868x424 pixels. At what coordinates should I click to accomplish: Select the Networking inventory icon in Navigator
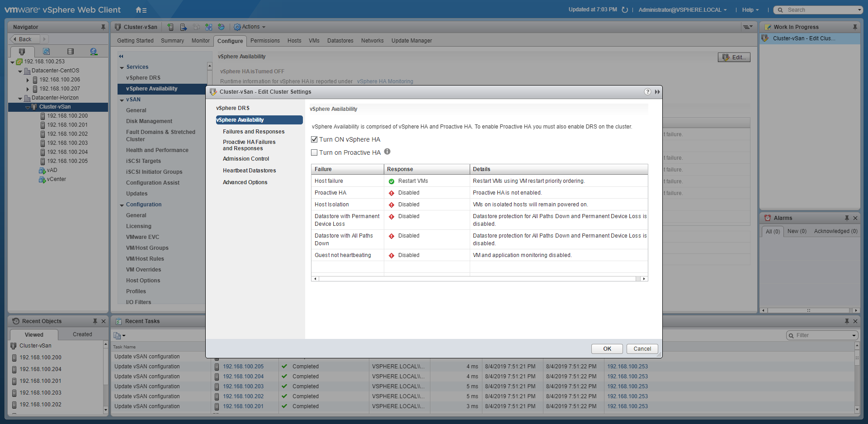[94, 52]
